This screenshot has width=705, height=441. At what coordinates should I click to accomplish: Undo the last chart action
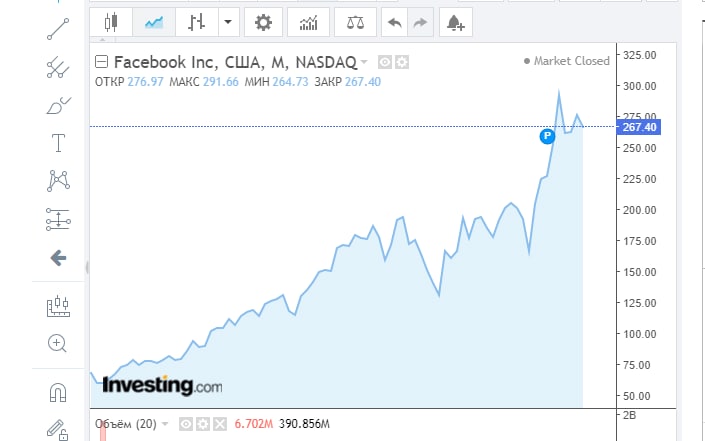coord(397,21)
